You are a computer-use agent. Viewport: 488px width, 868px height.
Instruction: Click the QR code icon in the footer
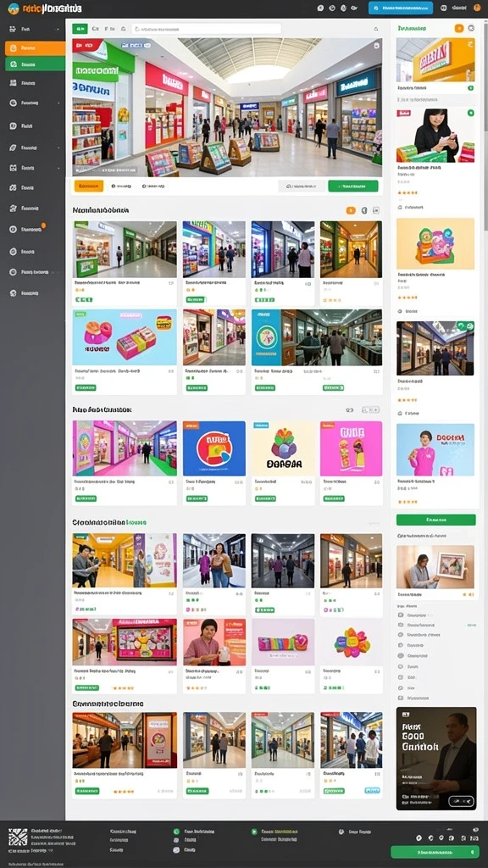18,837
